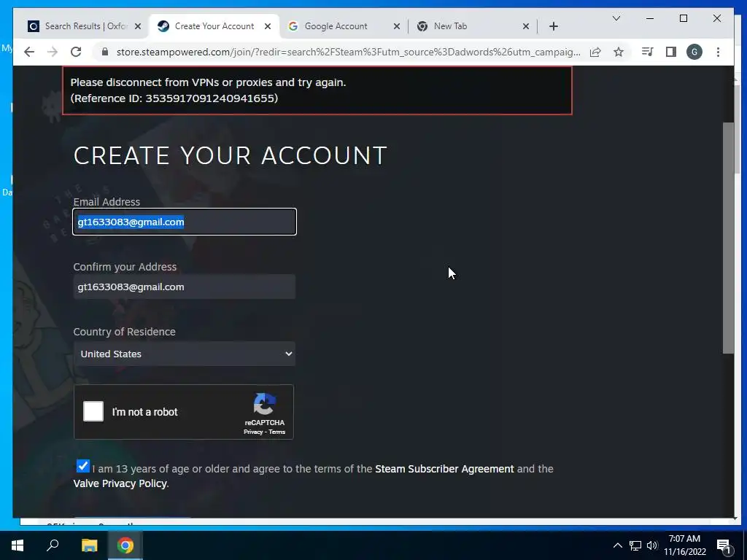
Task: Close the New Tab tab
Action: pyautogui.click(x=526, y=26)
